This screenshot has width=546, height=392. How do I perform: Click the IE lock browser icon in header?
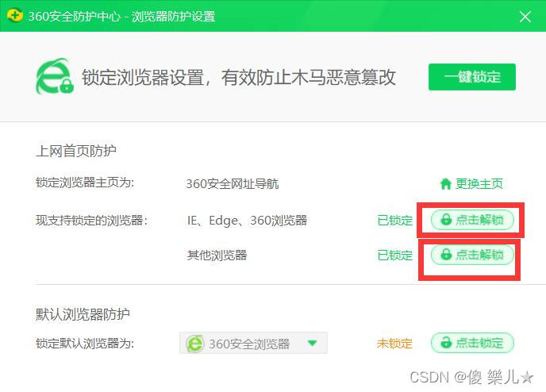point(55,76)
